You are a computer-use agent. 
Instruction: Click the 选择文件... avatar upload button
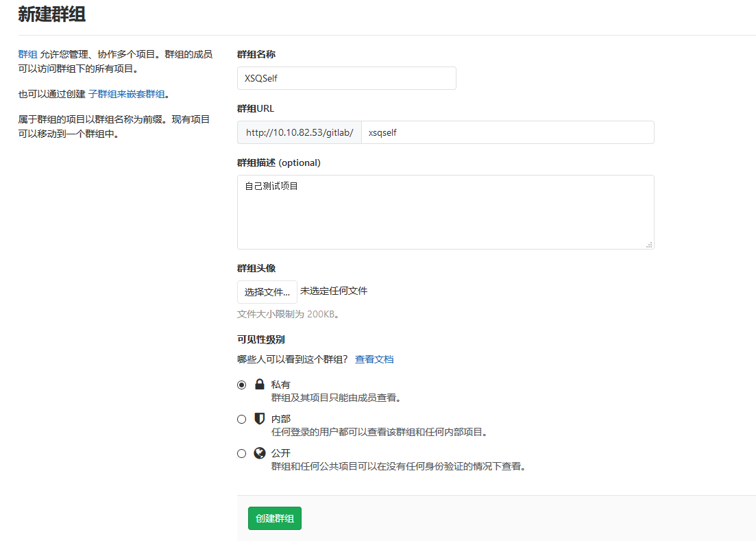point(267,292)
